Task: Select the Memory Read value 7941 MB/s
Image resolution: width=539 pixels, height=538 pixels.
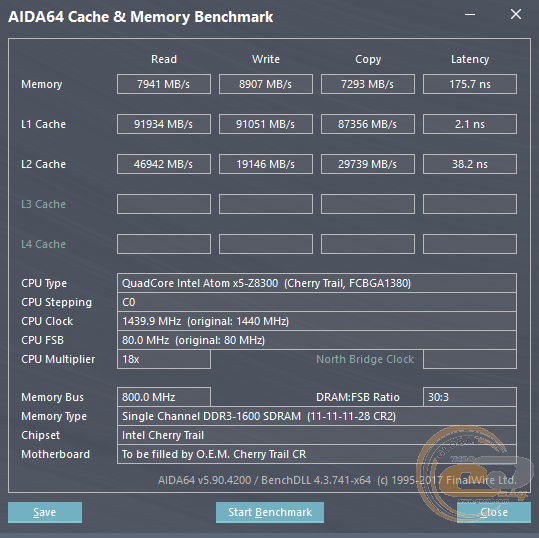Action: click(164, 84)
